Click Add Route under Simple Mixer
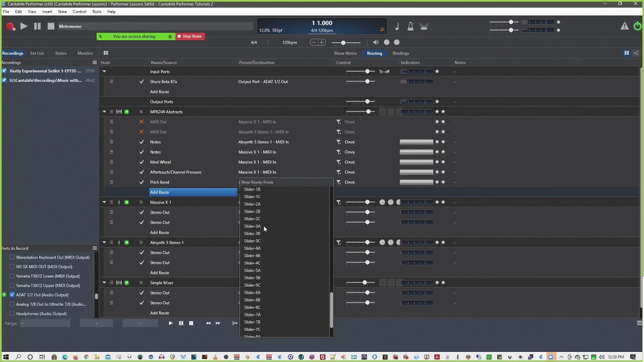The image size is (644, 362). [159, 313]
